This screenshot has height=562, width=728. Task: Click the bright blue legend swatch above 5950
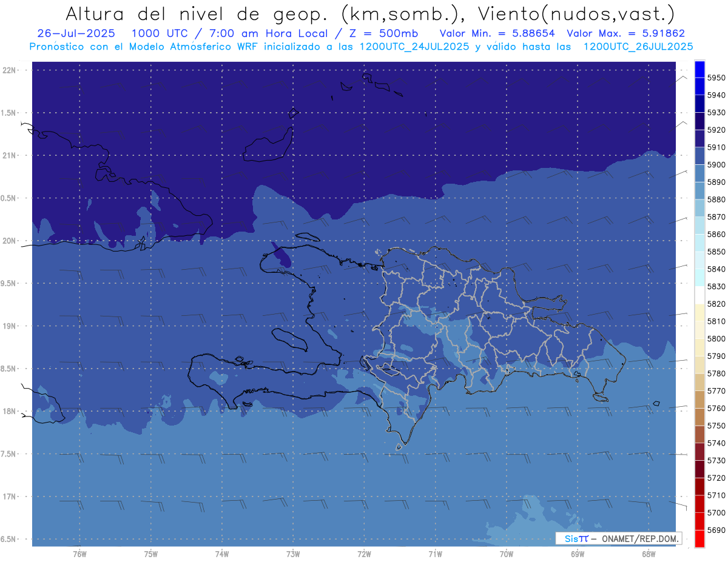pos(699,69)
